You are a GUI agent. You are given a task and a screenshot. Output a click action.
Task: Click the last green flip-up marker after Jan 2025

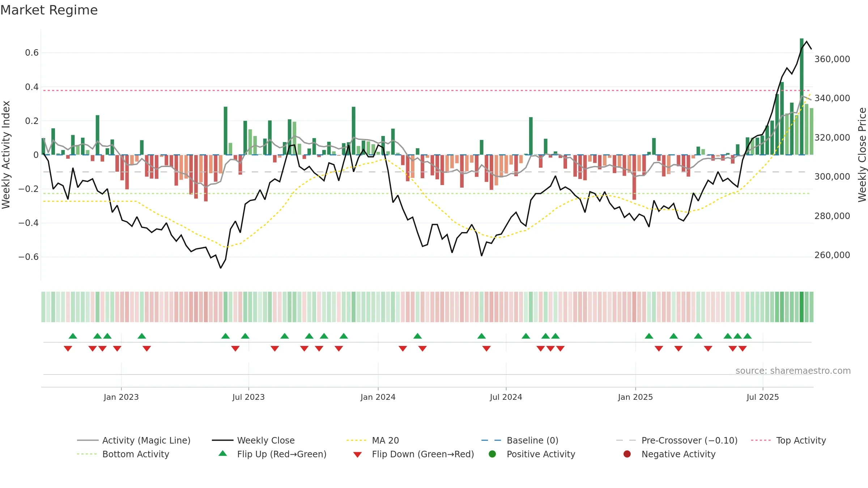tap(748, 336)
